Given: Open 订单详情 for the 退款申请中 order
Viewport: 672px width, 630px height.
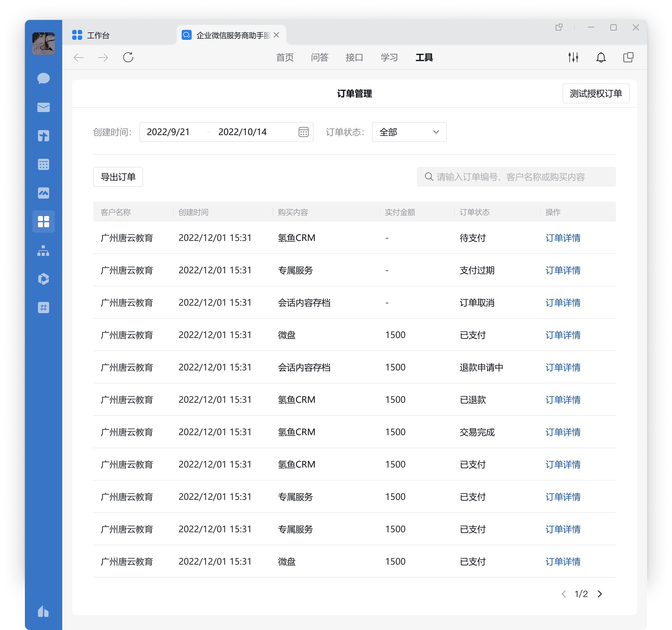Looking at the screenshot, I should (x=563, y=368).
